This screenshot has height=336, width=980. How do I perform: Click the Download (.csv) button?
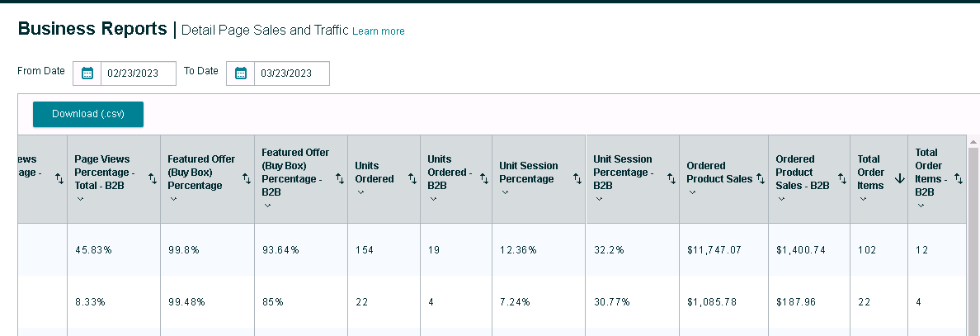coord(88,114)
